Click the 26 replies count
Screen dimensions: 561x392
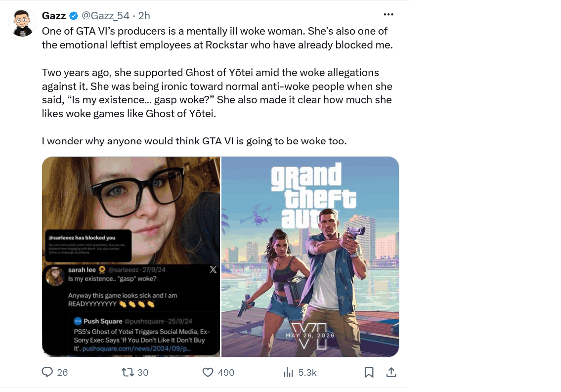click(62, 373)
